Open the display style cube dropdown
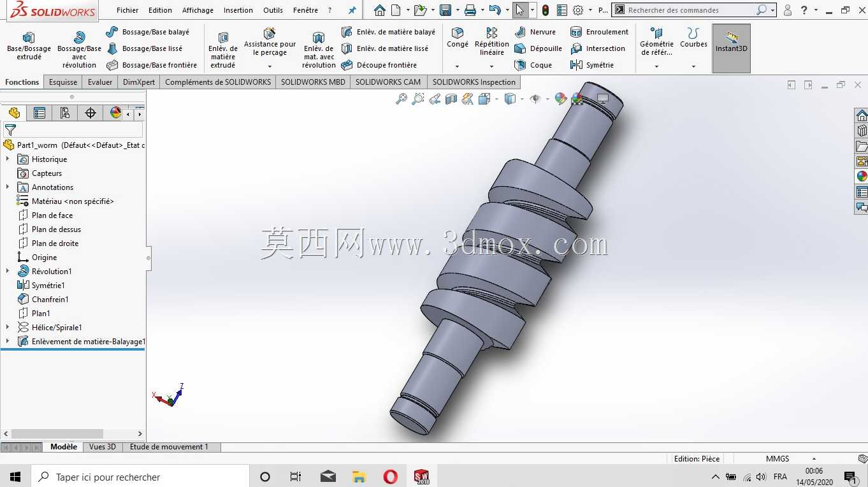 pyautogui.click(x=522, y=99)
